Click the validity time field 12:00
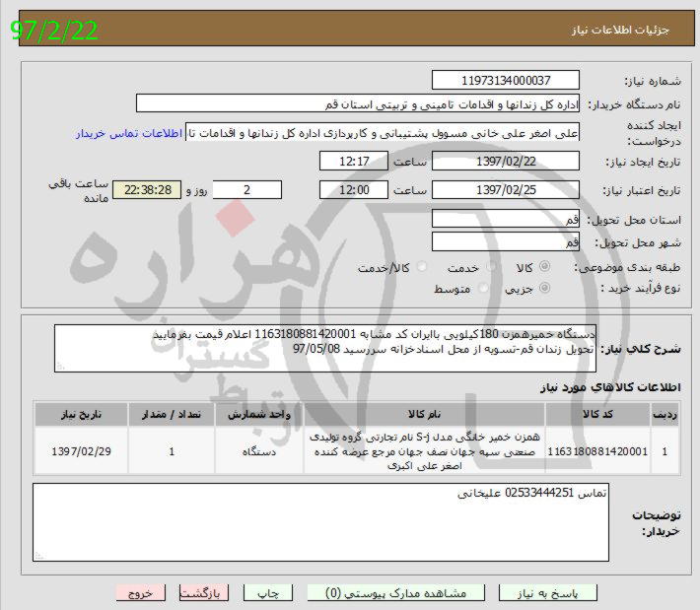Image resolution: width=700 pixels, height=610 pixels. pyautogui.click(x=354, y=190)
